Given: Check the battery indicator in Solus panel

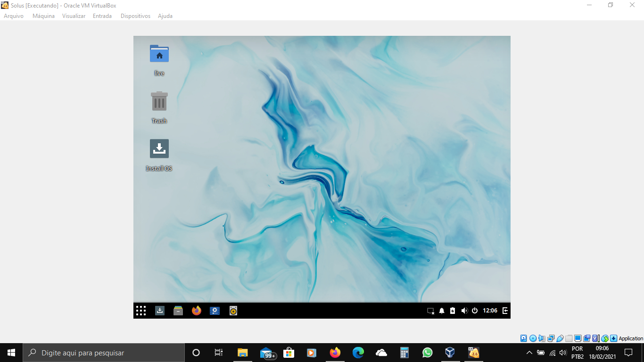Looking at the screenshot, I should coord(453,311).
